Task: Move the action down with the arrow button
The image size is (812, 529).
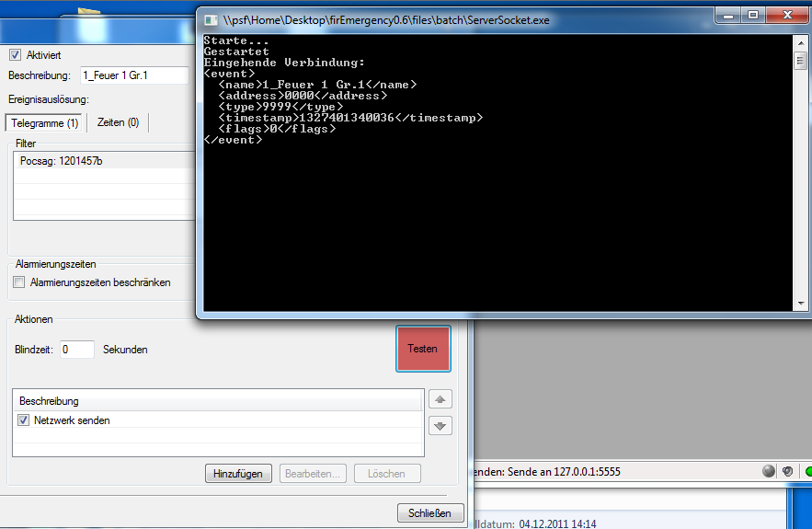Action: tap(440, 426)
